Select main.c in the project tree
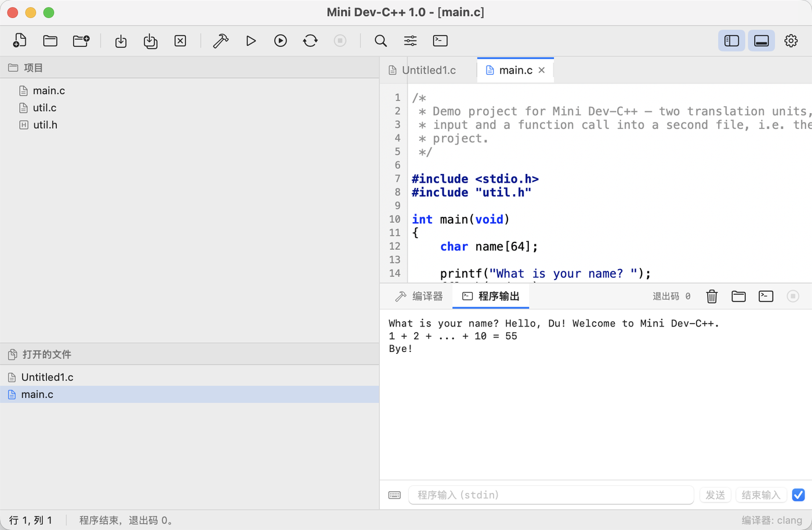 pyautogui.click(x=190, y=90)
